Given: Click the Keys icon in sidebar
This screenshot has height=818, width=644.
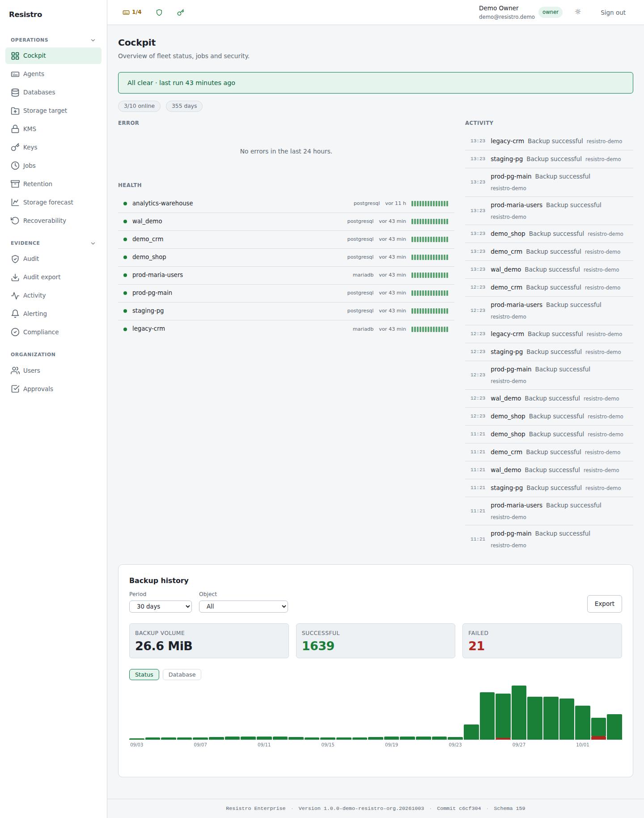Looking at the screenshot, I should (x=15, y=148).
